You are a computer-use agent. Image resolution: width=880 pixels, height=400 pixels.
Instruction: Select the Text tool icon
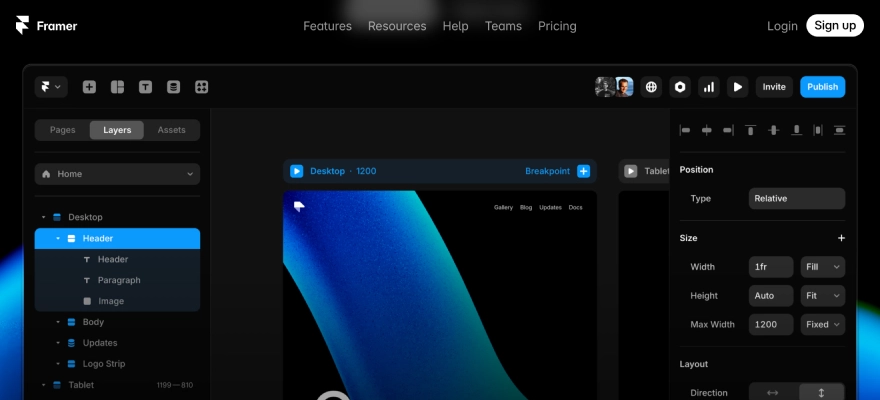(145, 87)
